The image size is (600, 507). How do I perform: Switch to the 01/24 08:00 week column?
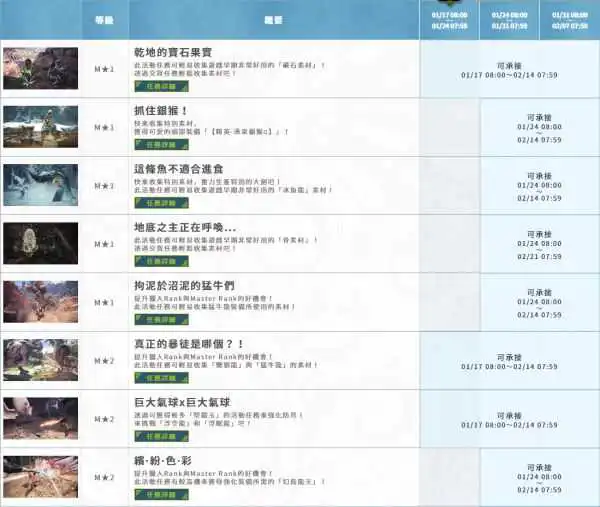click(x=509, y=20)
